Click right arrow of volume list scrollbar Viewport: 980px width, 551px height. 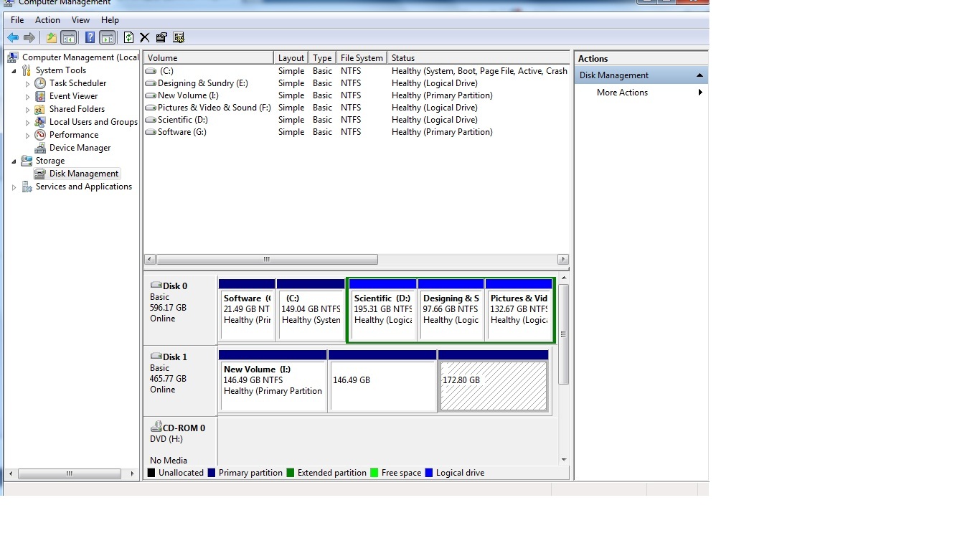pos(563,260)
